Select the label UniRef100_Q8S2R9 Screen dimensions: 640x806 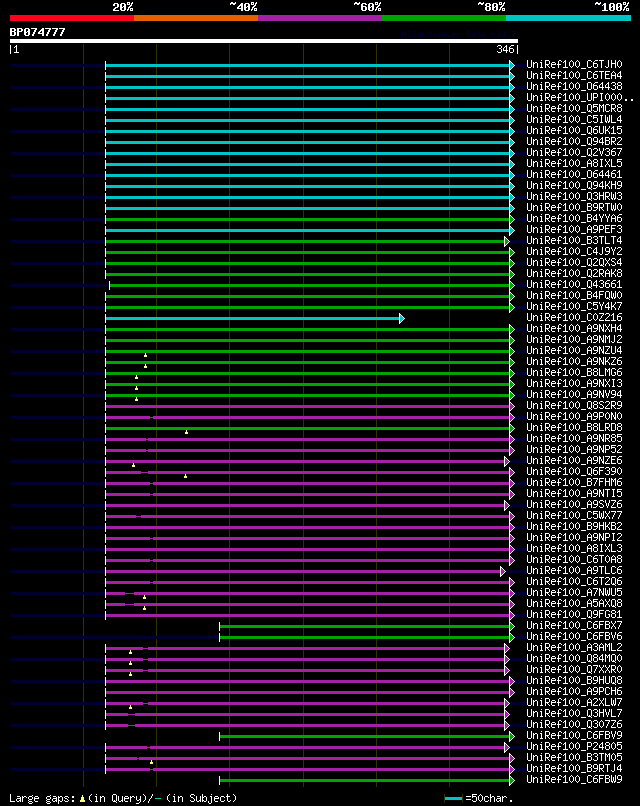[574, 406]
